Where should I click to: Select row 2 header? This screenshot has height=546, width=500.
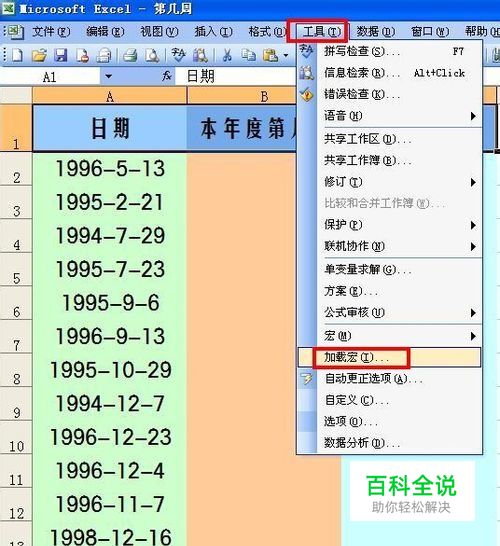click(x=16, y=169)
